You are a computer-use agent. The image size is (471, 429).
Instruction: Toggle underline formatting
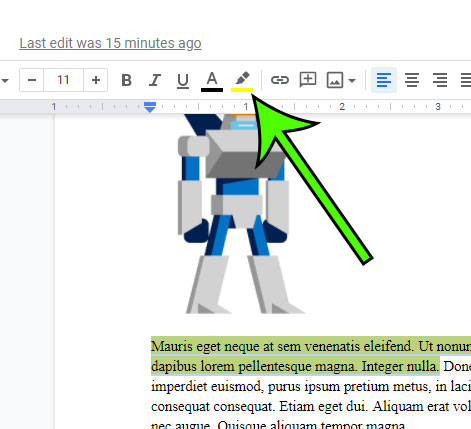pos(183,80)
